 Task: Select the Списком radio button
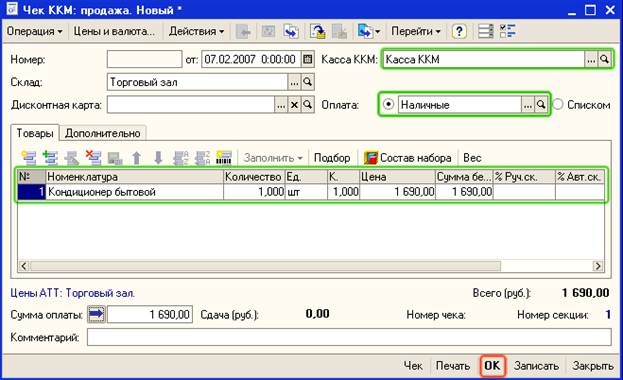pos(558,104)
